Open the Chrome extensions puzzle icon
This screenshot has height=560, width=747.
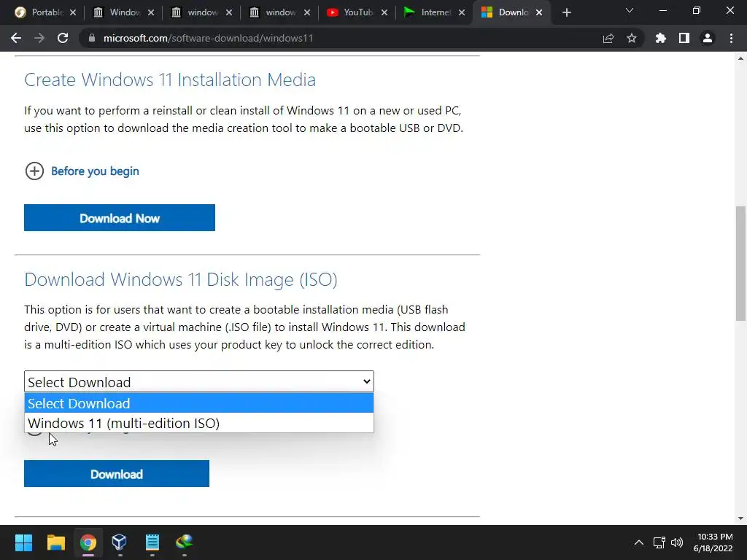pos(661,38)
